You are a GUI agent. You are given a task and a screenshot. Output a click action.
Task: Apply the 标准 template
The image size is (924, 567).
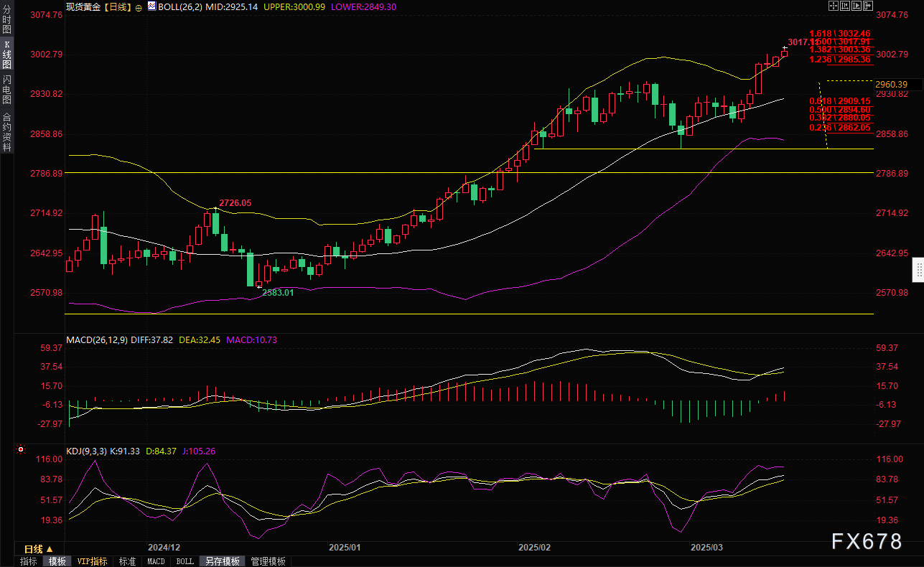click(127, 561)
